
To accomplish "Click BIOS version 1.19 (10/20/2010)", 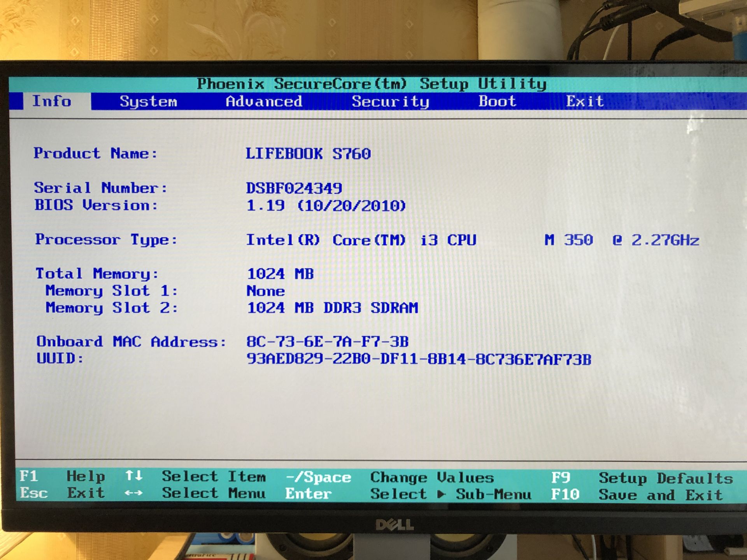I will (326, 206).
